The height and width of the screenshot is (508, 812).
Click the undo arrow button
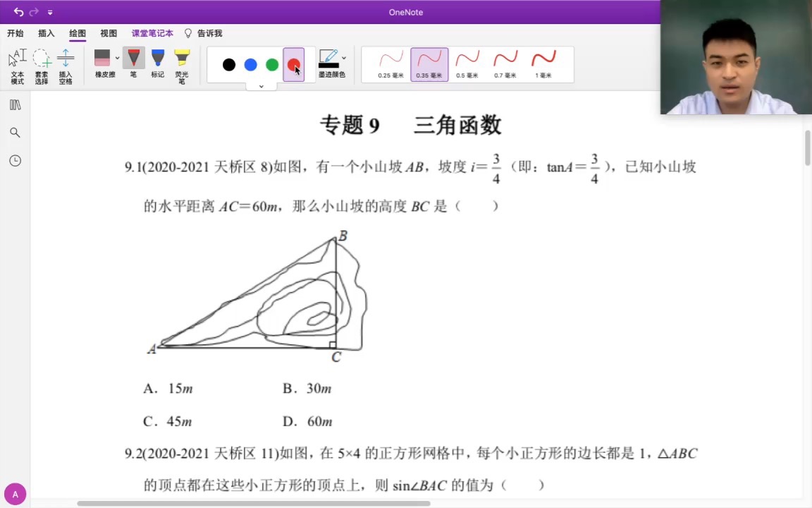coord(18,12)
